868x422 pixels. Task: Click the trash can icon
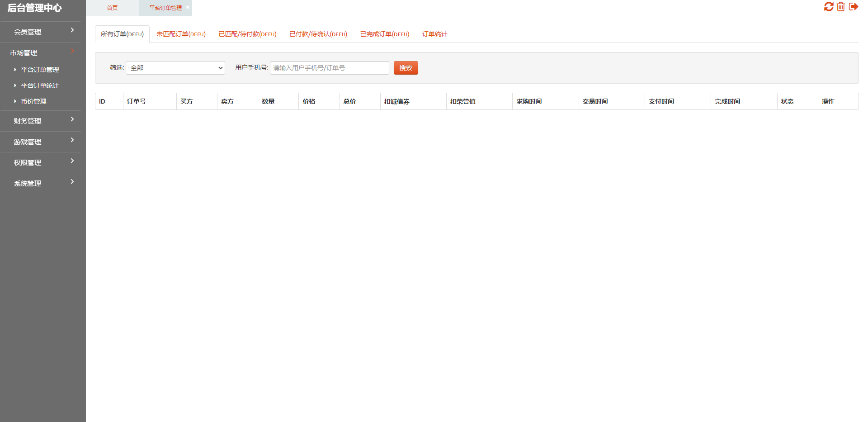(x=841, y=7)
